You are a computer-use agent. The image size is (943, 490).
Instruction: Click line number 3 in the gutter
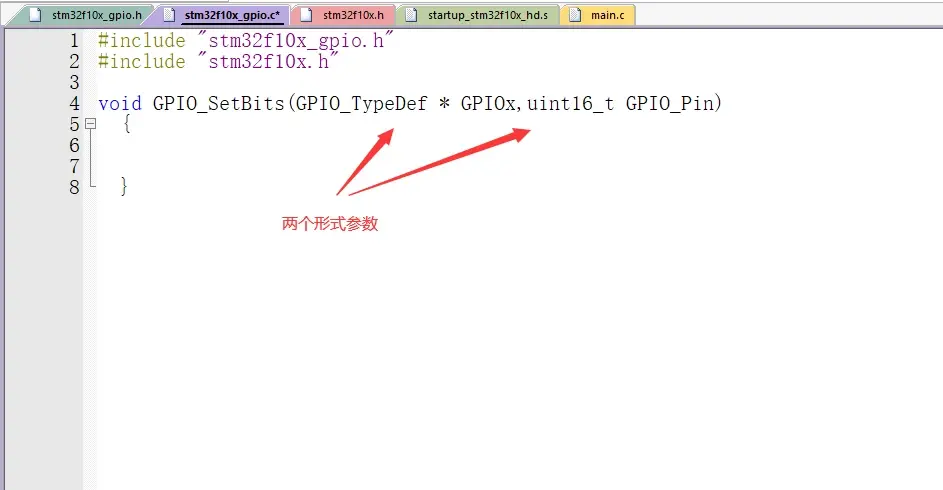pos(74,82)
